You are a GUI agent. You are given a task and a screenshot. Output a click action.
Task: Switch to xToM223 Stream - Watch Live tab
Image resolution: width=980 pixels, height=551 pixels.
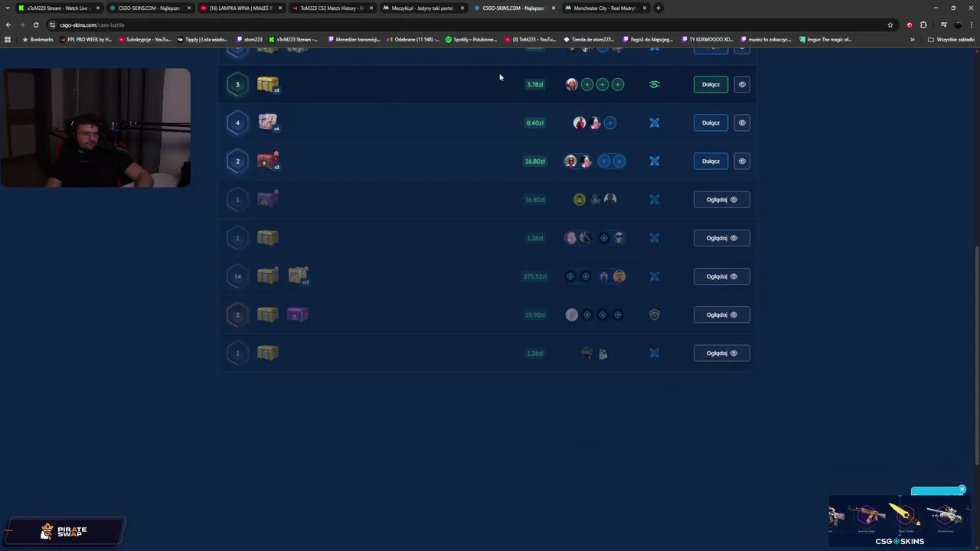coord(58,8)
